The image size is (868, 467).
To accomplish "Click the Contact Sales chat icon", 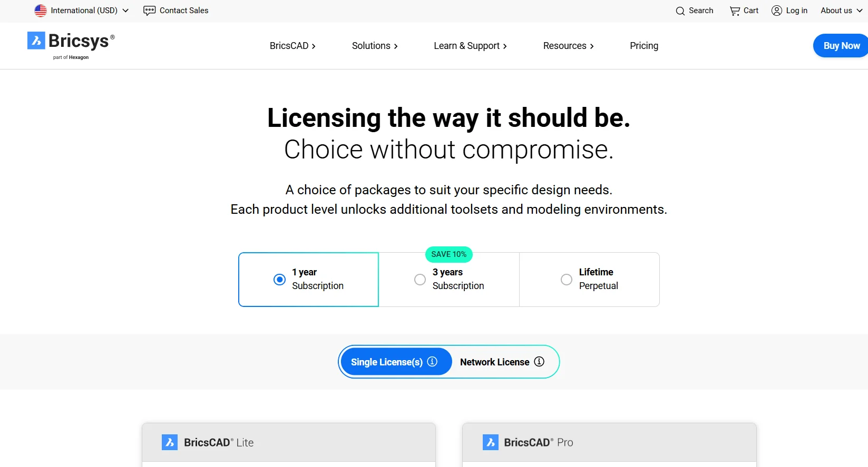I will pyautogui.click(x=150, y=11).
